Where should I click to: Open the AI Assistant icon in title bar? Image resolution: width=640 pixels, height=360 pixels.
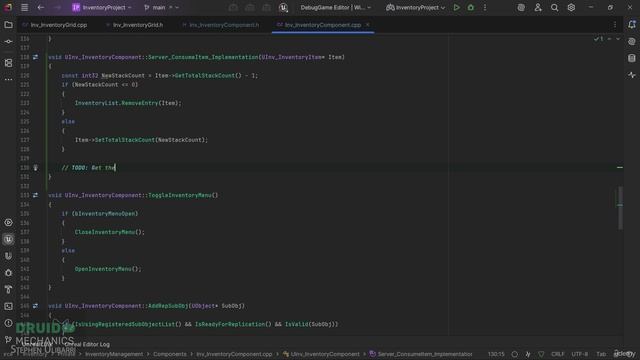click(x=521, y=7)
